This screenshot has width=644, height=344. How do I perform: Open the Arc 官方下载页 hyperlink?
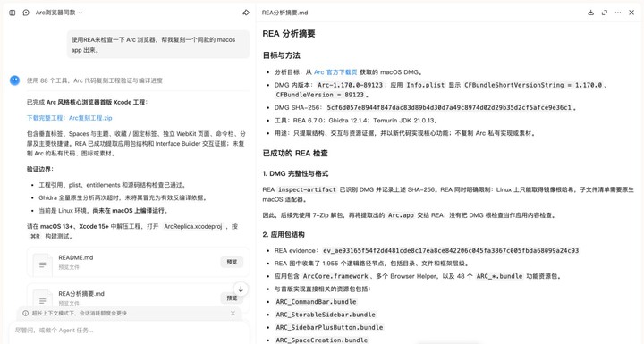coord(335,71)
